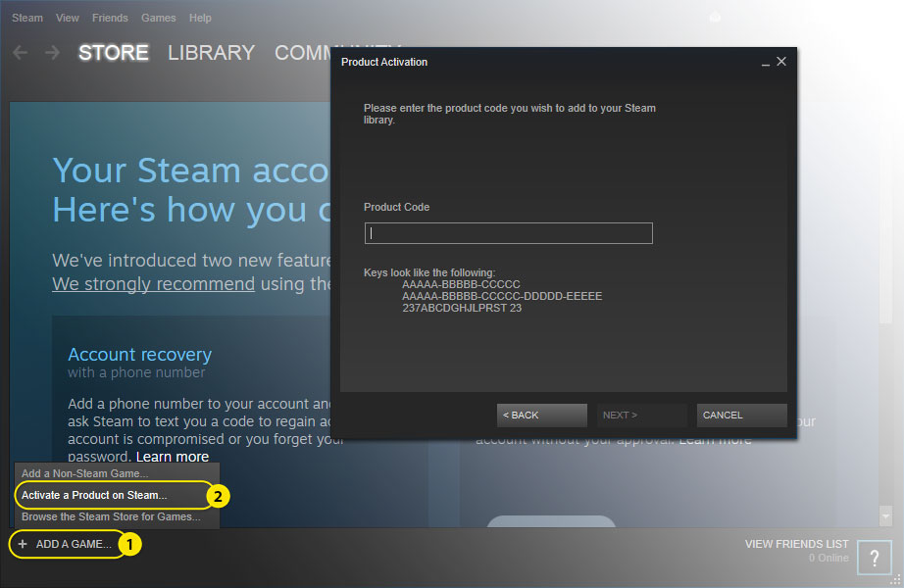
Task: Focus the Product Code input field
Action: click(x=509, y=233)
